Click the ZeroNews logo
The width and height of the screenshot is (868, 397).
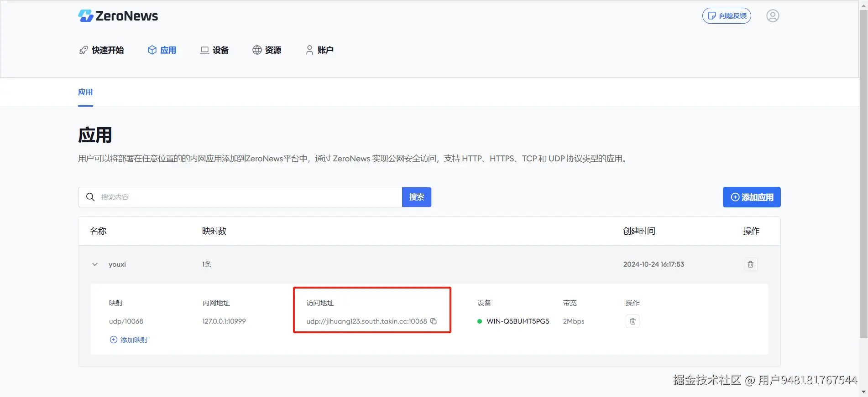tap(118, 16)
